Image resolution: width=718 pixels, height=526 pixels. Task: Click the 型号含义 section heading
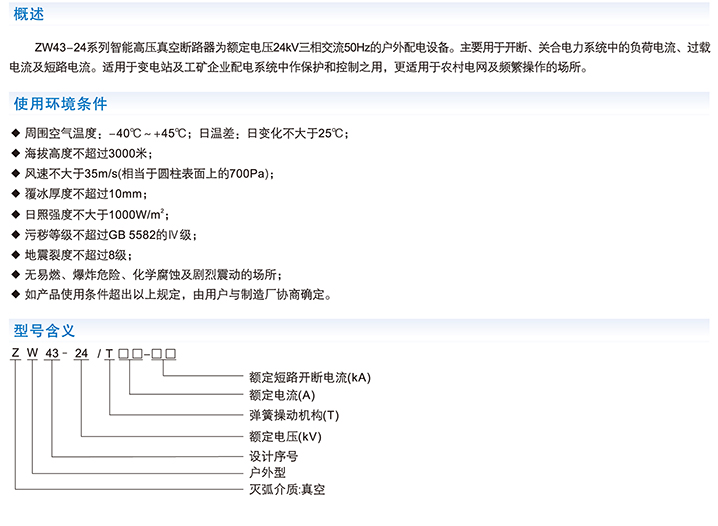point(44,329)
